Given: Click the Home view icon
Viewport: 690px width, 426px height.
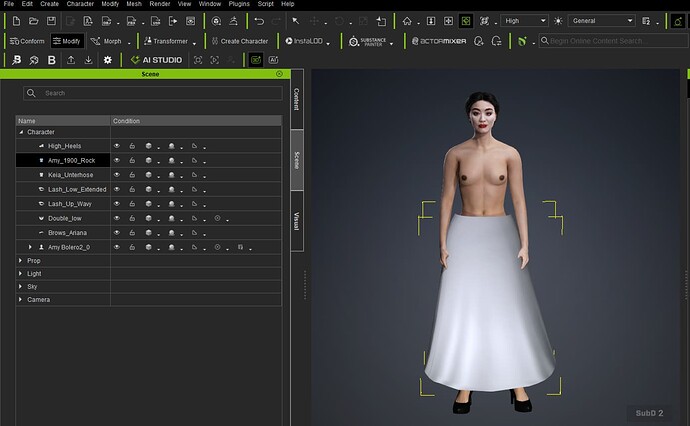Looking at the screenshot, I should point(407,21).
